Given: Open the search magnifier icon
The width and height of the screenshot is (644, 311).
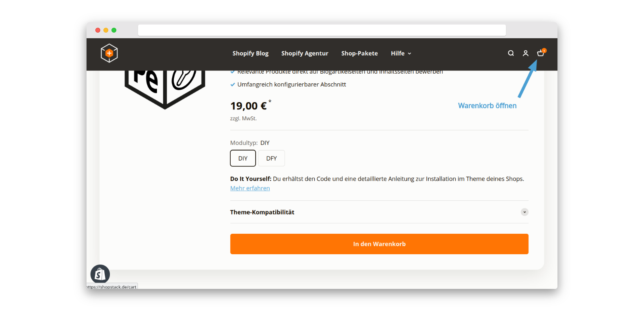Looking at the screenshot, I should (511, 53).
